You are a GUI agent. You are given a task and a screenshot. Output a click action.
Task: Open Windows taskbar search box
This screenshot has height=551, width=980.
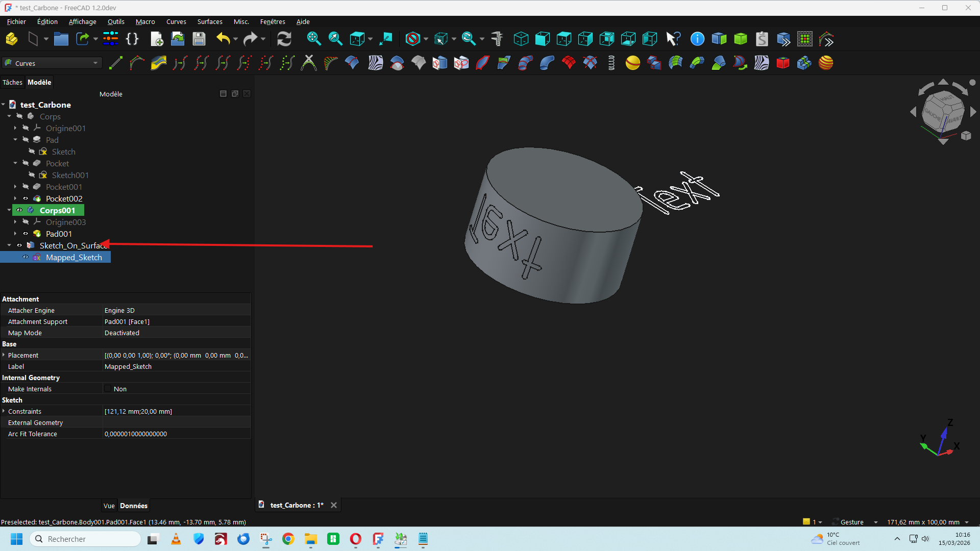[x=85, y=539]
